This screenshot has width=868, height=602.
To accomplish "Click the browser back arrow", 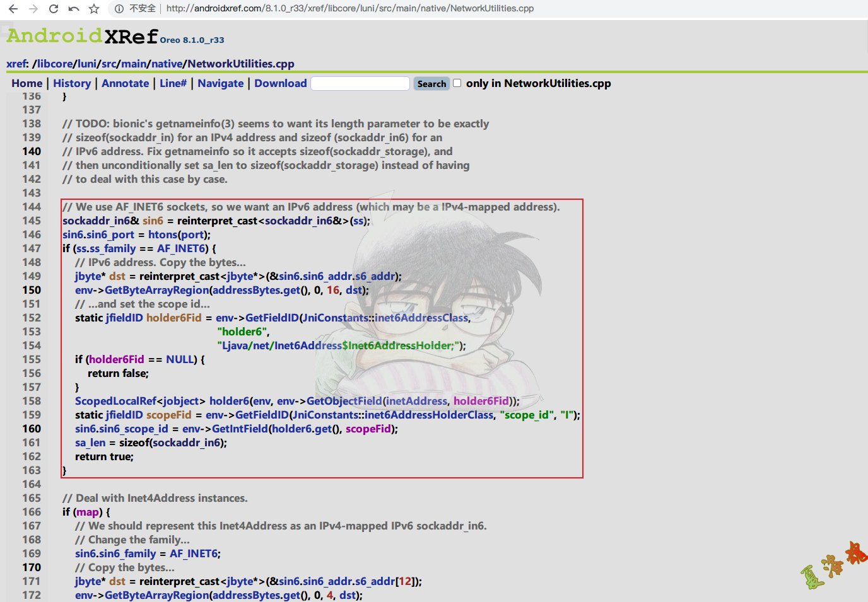I will click(13, 9).
